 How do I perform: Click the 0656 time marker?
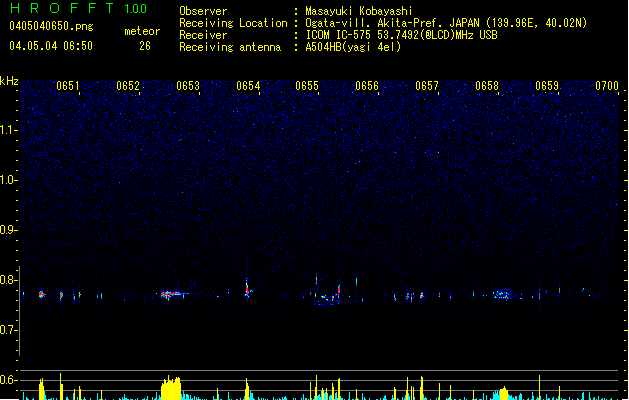click(367, 86)
